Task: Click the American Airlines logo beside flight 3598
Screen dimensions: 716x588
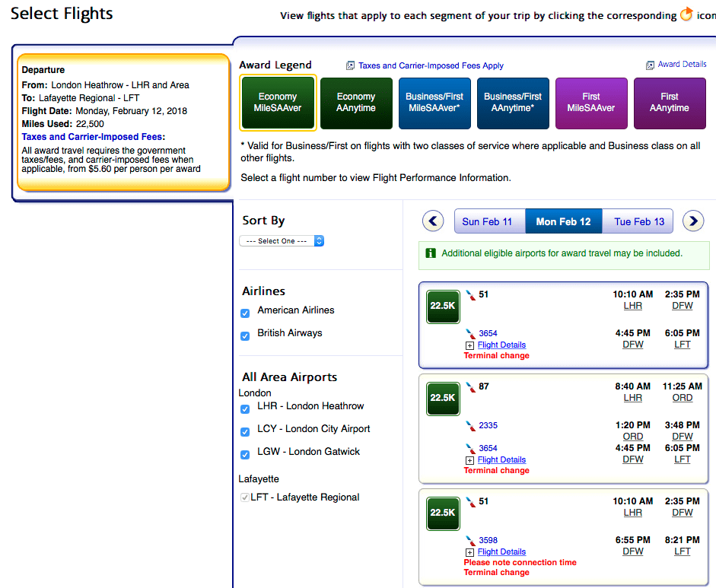Action: click(x=470, y=541)
